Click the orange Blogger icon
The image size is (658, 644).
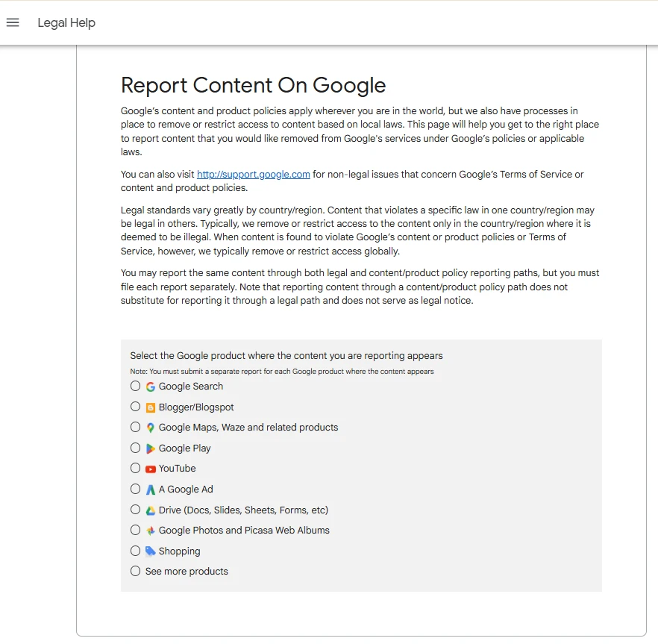click(x=151, y=407)
